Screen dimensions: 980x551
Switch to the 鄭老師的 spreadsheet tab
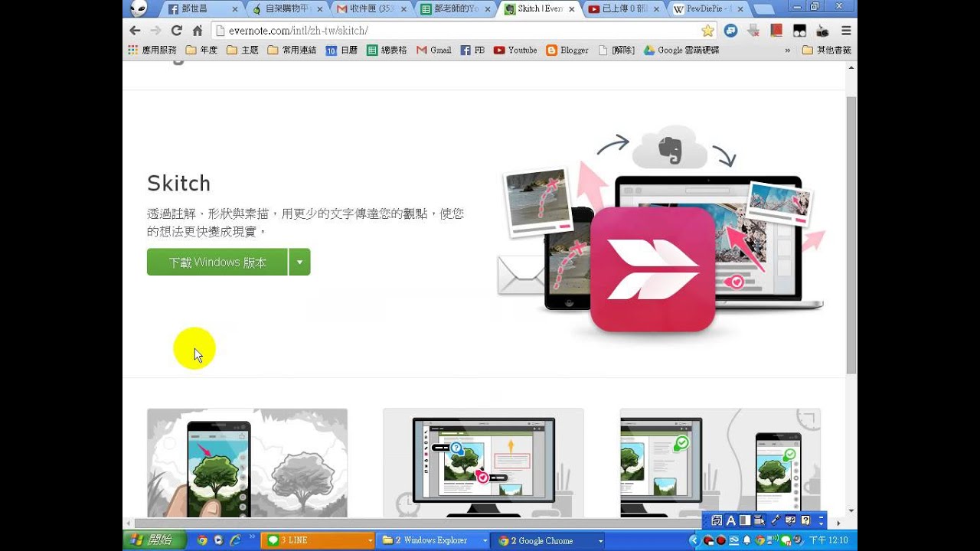pos(456,9)
